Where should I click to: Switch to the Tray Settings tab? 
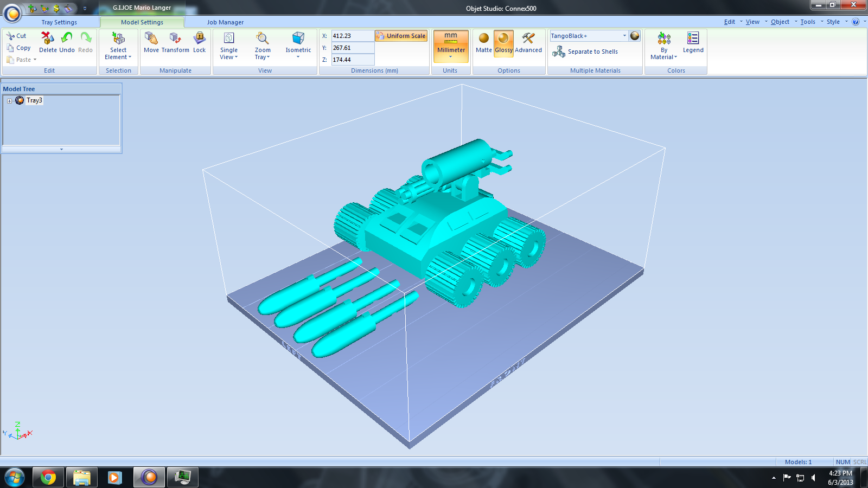[59, 22]
